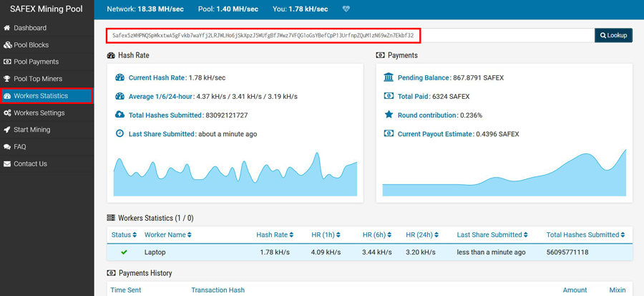
Task: Click the heartbeat icon in top bar
Action: (x=346, y=9)
